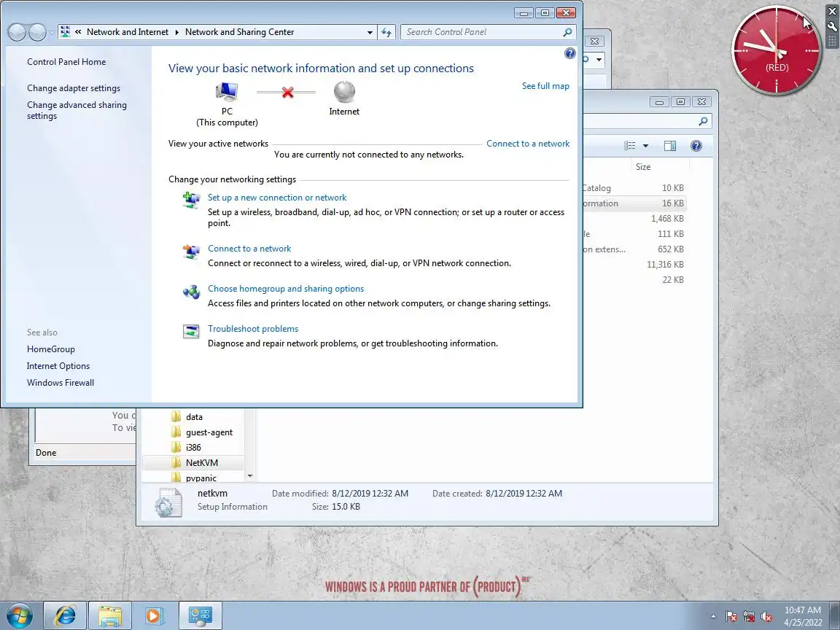Open the view options dropdown in Explorer

pyautogui.click(x=645, y=146)
